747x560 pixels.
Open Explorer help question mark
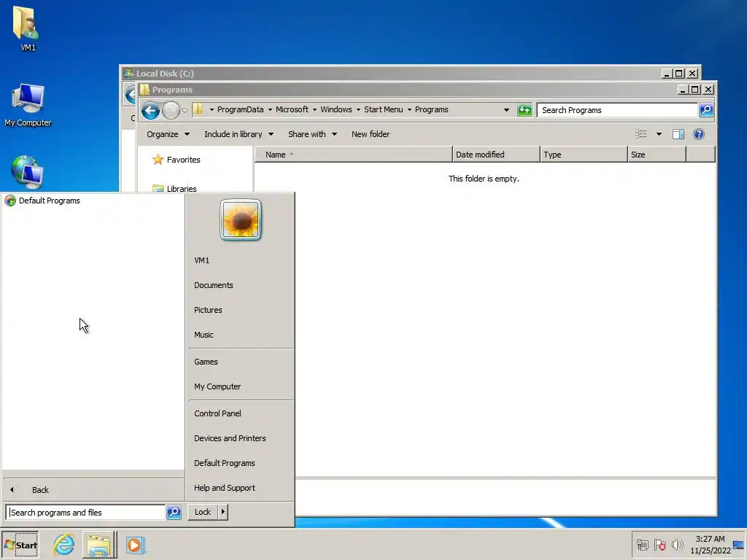(x=698, y=134)
